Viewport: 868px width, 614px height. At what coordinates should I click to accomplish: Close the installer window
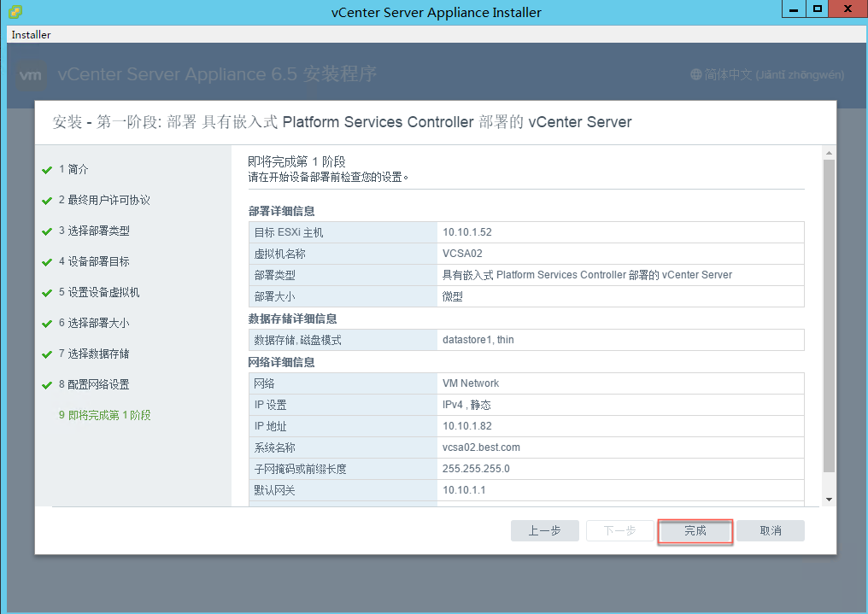[847, 9]
